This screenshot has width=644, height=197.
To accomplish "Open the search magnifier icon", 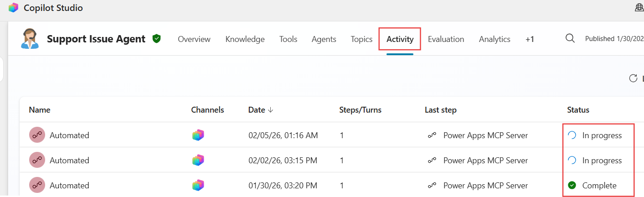I will tap(570, 38).
